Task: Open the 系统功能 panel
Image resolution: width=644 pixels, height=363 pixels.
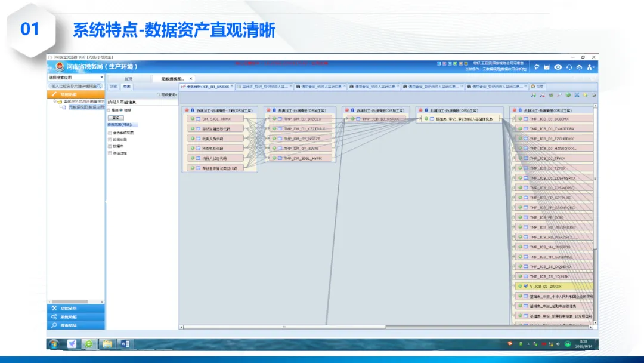Action: tap(76, 317)
